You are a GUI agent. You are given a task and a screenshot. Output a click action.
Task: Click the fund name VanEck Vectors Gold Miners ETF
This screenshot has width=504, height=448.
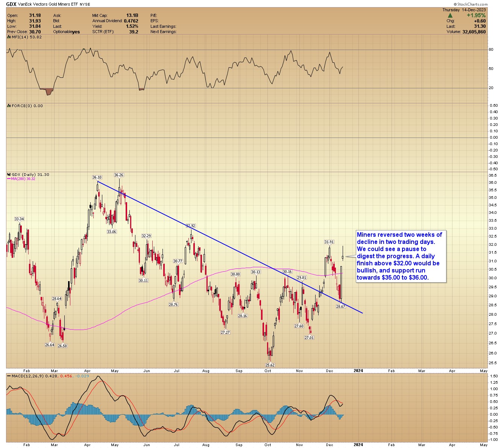(x=48, y=5)
